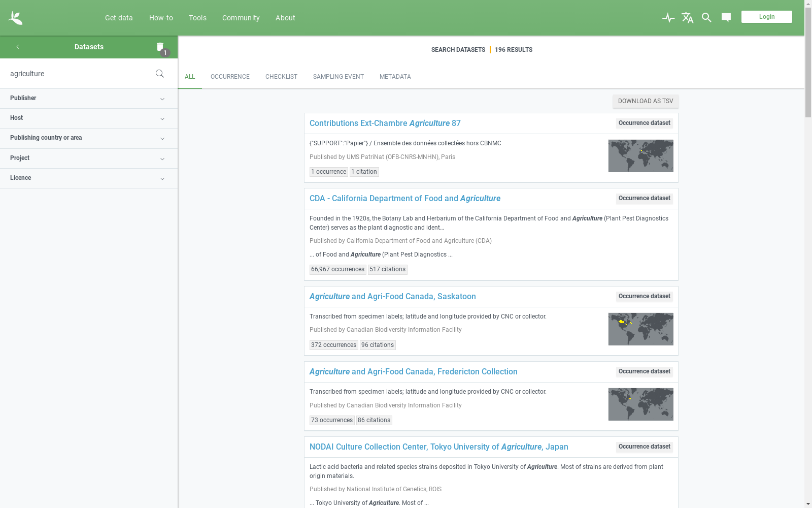
Task: Click DOWNLOAD AS TSV button
Action: (646, 101)
